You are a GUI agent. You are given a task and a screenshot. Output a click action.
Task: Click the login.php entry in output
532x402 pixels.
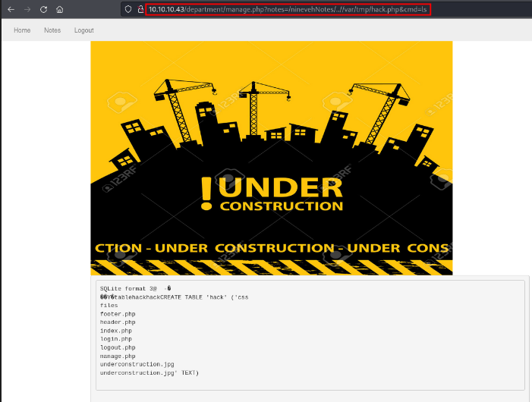[115, 339]
